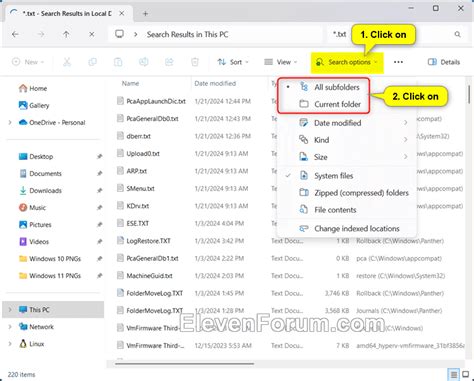474x381 pixels.
Task: Expand Kind filter submenu
Action: (347, 140)
